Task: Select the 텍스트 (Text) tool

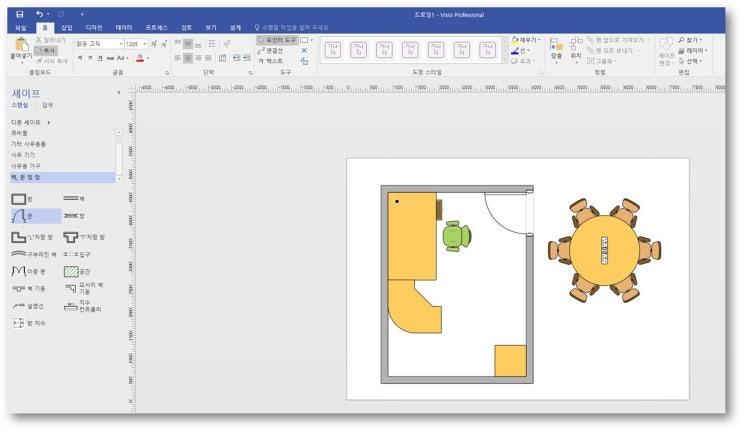Action: pyautogui.click(x=271, y=61)
